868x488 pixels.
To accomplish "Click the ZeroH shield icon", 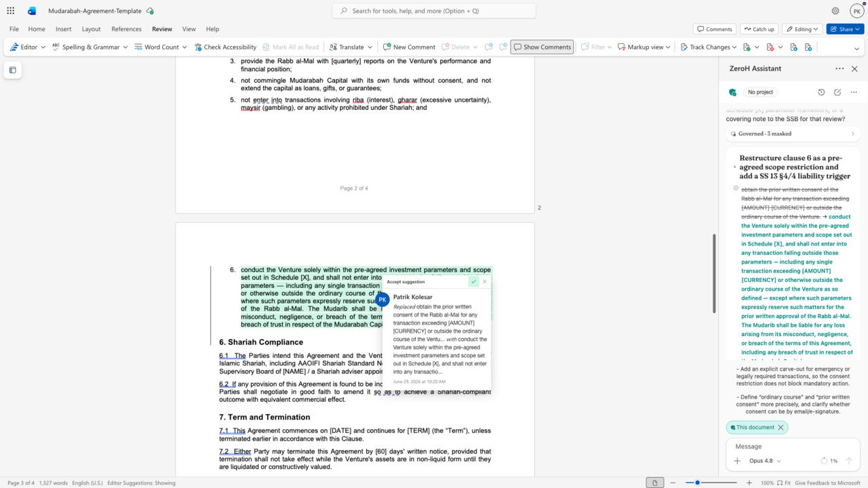I will point(732,92).
